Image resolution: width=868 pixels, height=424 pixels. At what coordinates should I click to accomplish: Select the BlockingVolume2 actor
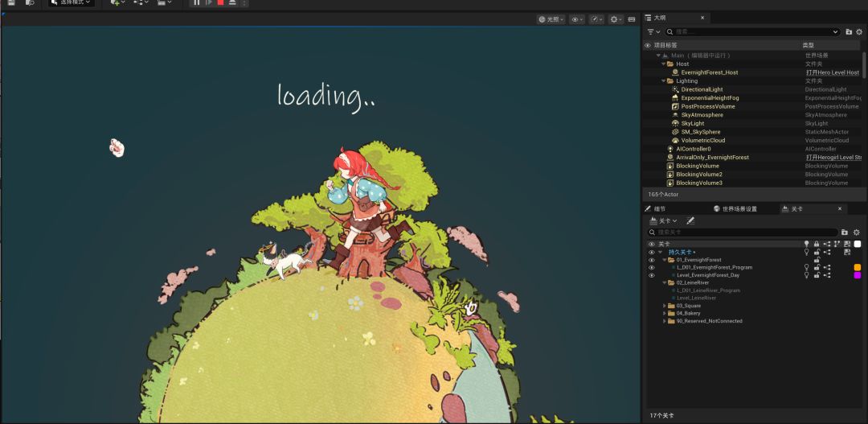point(699,175)
